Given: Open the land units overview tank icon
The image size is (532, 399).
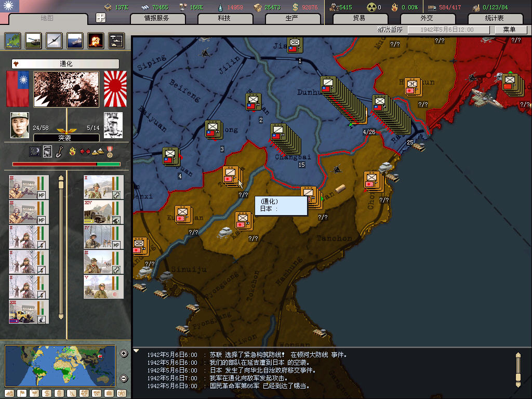Looking at the screenshot, I should pyautogui.click(x=34, y=40).
